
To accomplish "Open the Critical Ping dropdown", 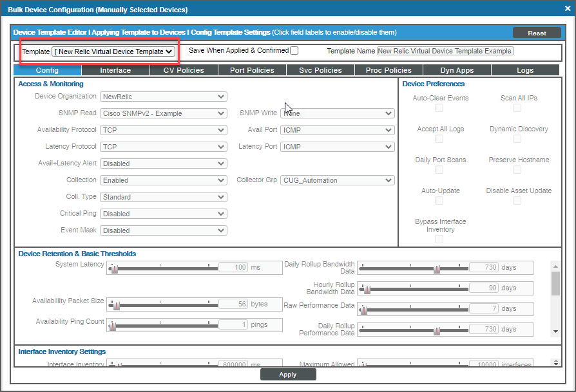I will coord(164,214).
